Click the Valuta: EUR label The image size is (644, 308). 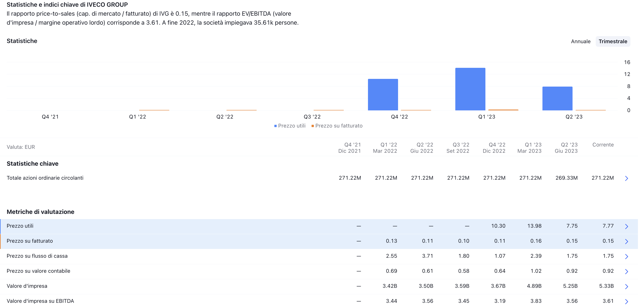coord(21,147)
